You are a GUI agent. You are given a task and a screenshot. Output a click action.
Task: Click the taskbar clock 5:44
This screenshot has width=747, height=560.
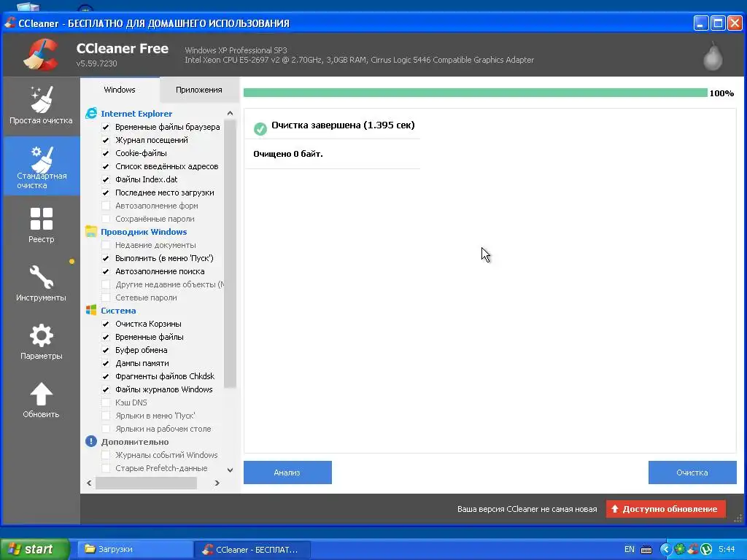click(x=727, y=549)
